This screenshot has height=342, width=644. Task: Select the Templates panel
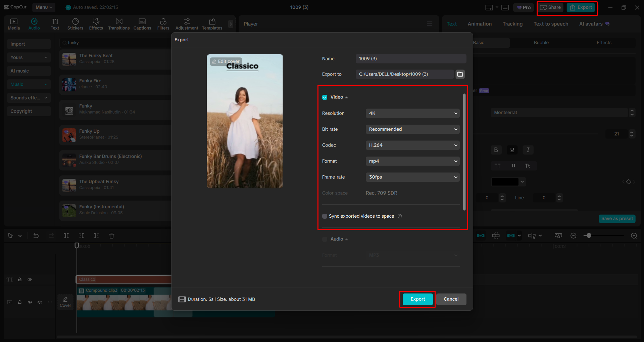[212, 24]
